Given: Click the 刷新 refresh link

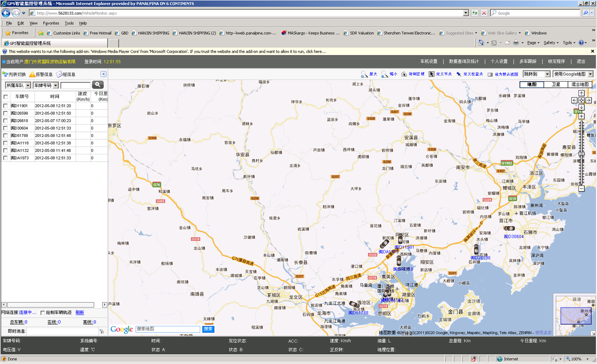Looking at the screenshot, I should pos(80,313).
